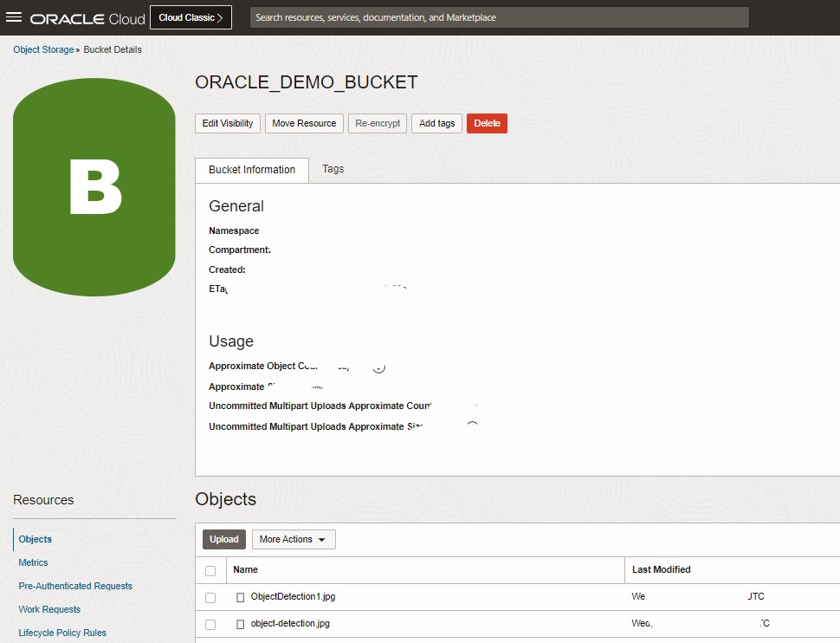Click Uncommitted Multipart Uploads Approximate Count label
This screenshot has height=643, width=840.
(320, 406)
